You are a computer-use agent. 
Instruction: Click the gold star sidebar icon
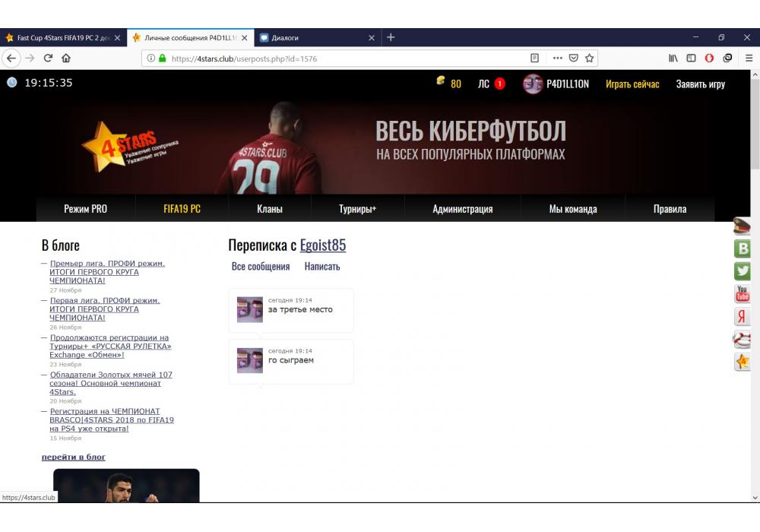(742, 362)
